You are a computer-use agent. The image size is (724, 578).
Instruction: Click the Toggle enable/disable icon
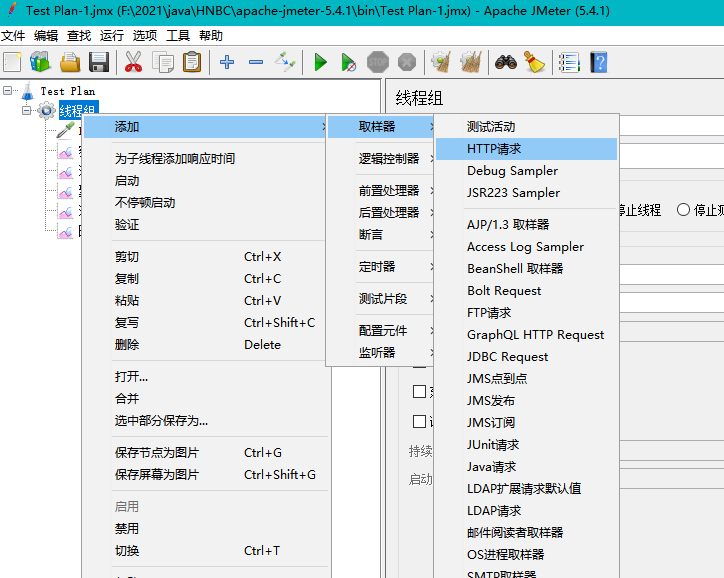click(285, 62)
